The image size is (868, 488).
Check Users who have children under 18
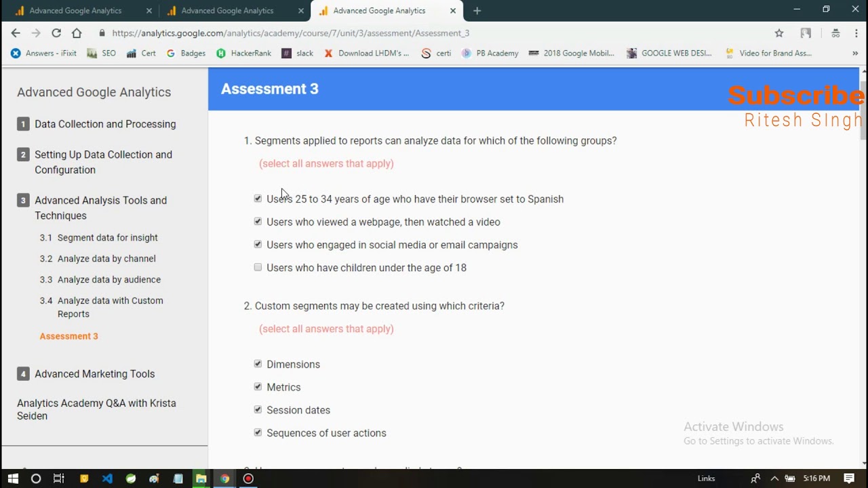coord(258,268)
